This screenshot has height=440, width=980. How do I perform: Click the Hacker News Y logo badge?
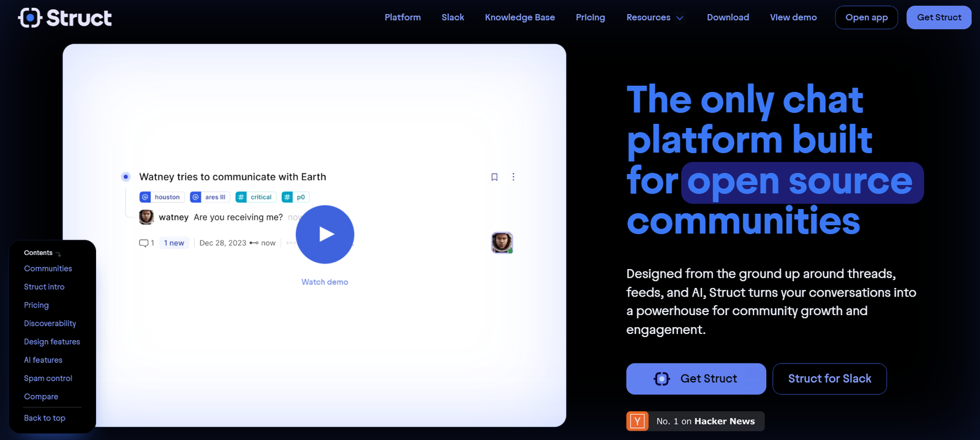click(x=638, y=421)
